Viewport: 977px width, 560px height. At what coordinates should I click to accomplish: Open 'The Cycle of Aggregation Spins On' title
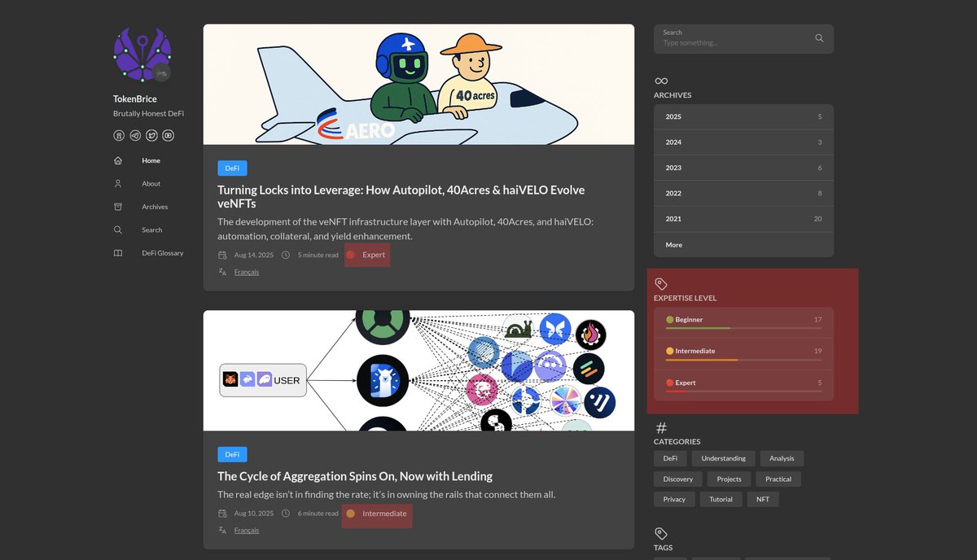click(355, 476)
